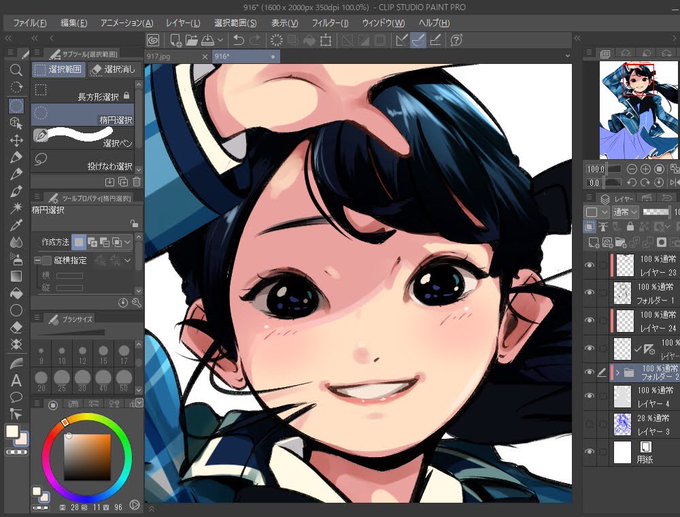The image size is (680, 517).
Task: Click the main color swatch in toolbox
Action: (x=12, y=431)
